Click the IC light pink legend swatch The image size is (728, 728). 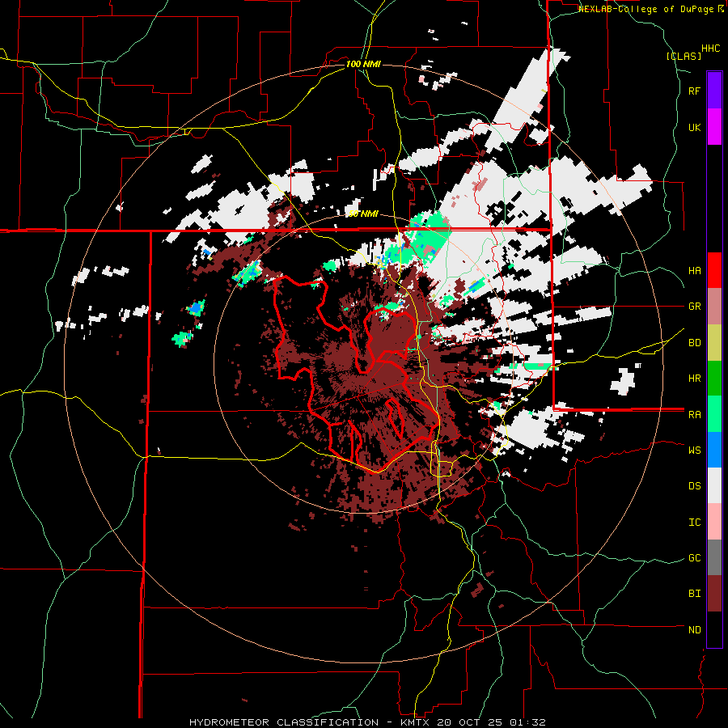click(x=714, y=522)
